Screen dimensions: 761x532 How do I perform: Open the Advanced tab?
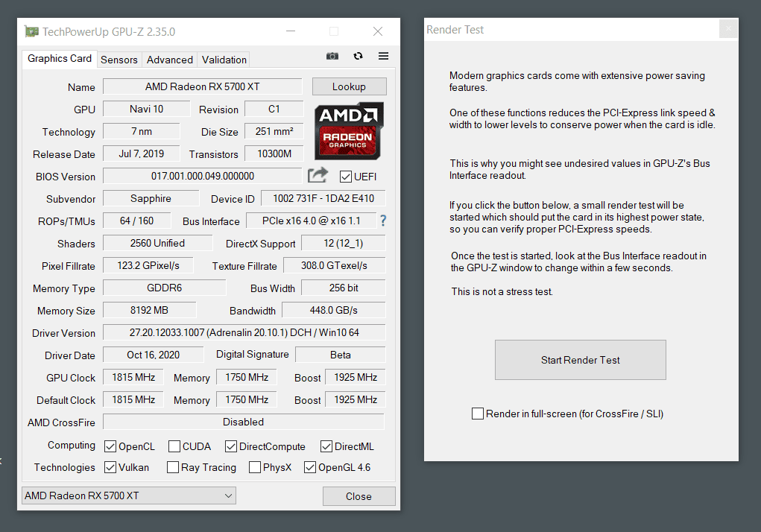170,60
